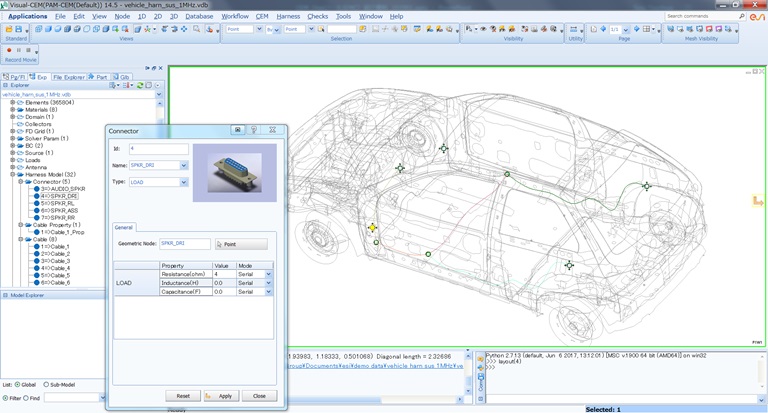Switch to the File Explorer tab
The height and width of the screenshot is (413, 768).
coord(68,77)
